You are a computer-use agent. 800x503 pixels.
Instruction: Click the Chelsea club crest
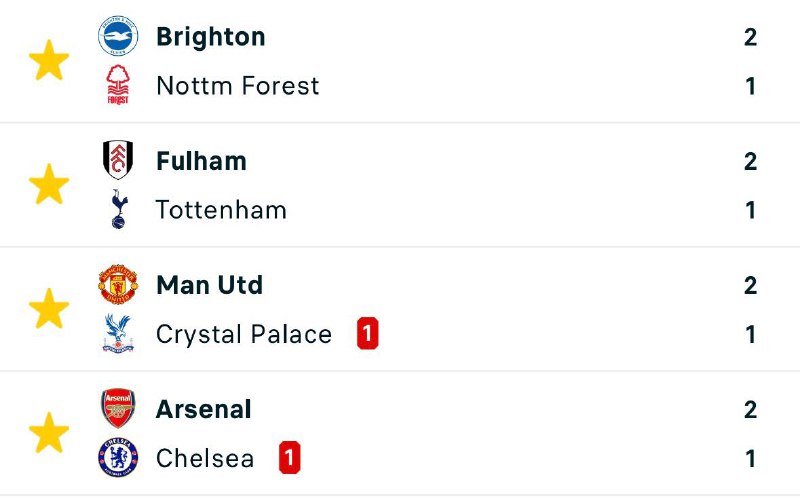(118, 458)
